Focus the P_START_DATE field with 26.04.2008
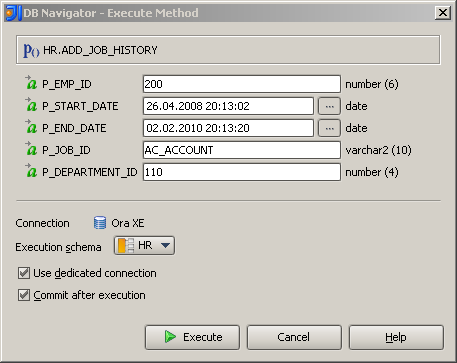Image resolution: width=457 pixels, height=363 pixels. point(228,106)
